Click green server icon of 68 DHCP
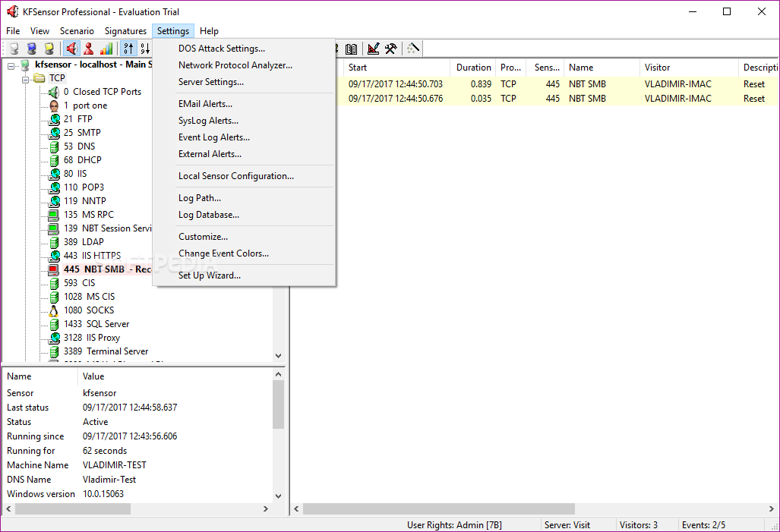This screenshot has height=532, width=780. (54, 160)
